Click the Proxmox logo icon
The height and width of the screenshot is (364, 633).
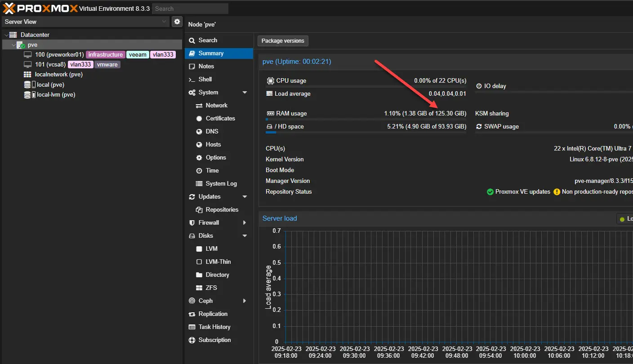tap(9, 8)
